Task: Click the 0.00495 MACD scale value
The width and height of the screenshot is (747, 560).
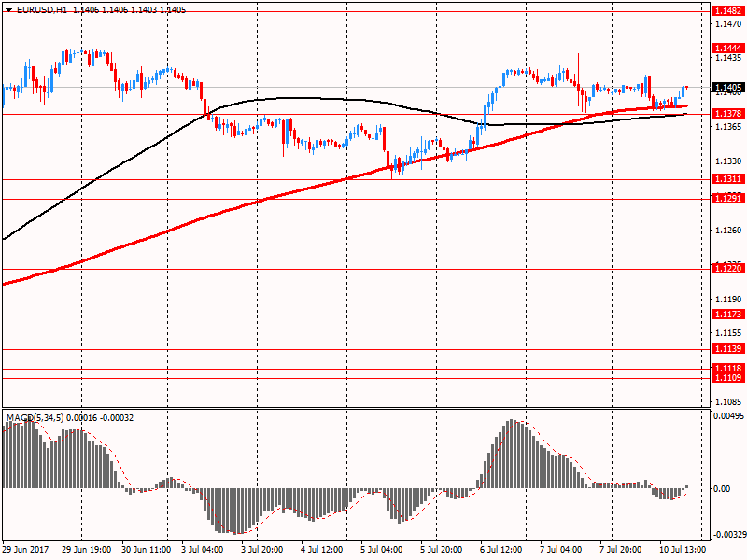Action: [728, 416]
